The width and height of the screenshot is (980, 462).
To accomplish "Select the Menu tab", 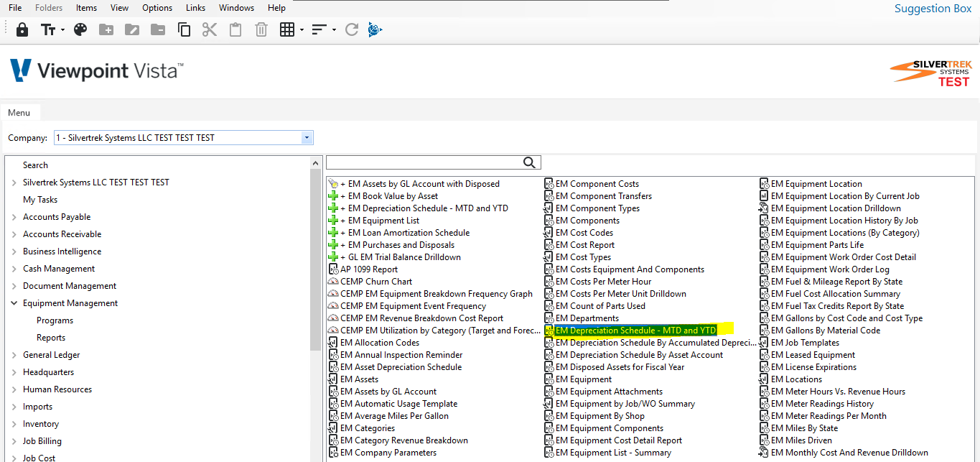I will point(19,112).
